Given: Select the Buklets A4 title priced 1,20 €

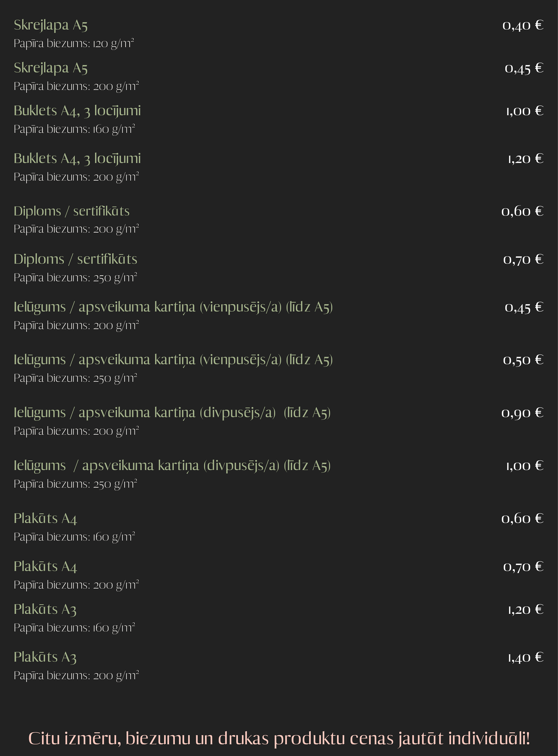Looking at the screenshot, I should coord(77,159).
